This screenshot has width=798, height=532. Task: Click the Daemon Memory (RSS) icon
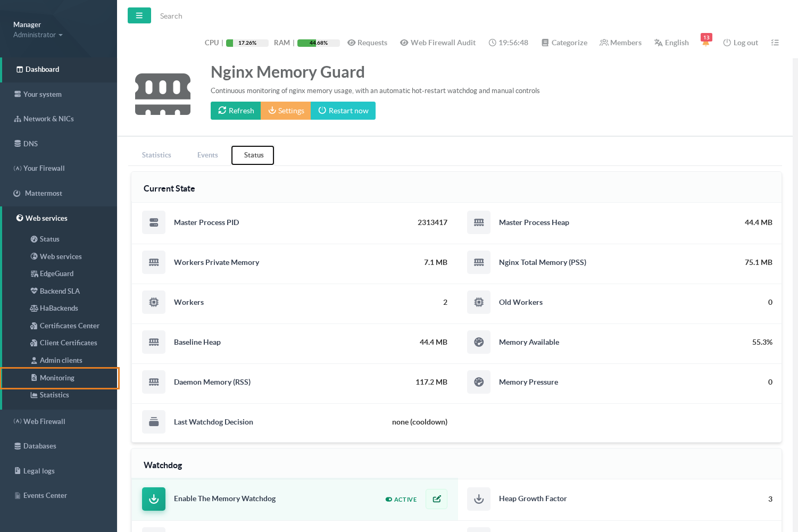pos(154,382)
